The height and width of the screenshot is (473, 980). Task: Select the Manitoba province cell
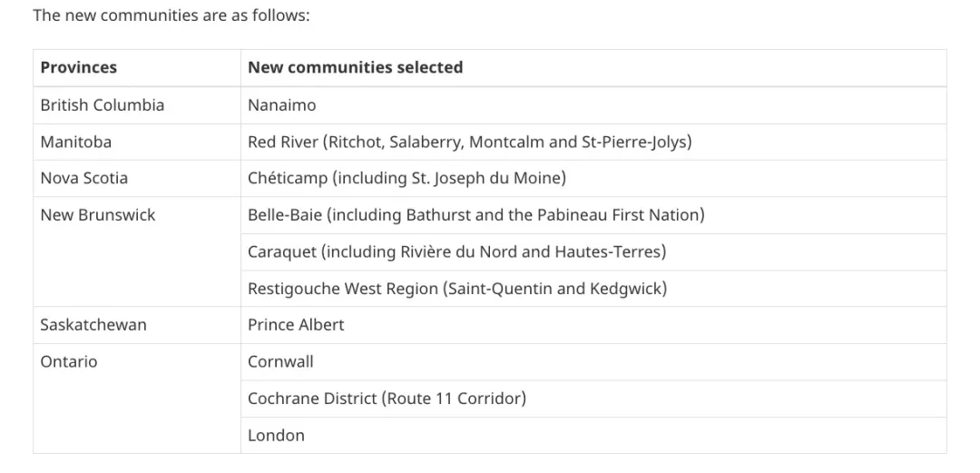76,142
